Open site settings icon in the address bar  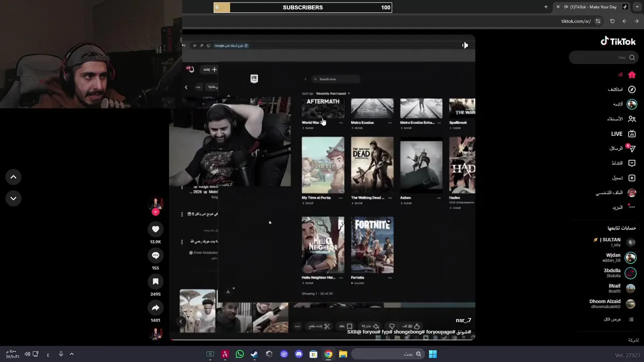[598, 21]
